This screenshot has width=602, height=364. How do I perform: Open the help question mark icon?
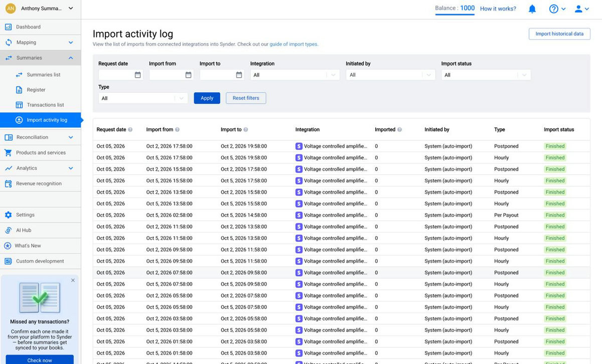coord(554,9)
